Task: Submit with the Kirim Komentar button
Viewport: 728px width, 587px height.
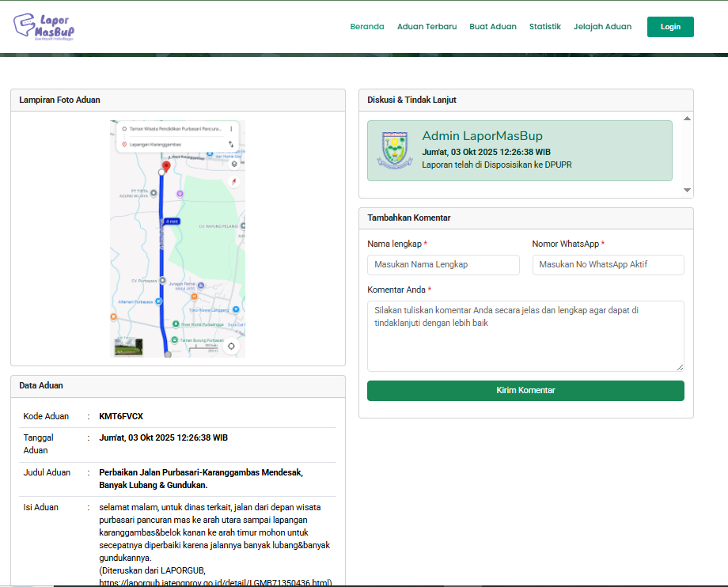Action: click(x=525, y=391)
